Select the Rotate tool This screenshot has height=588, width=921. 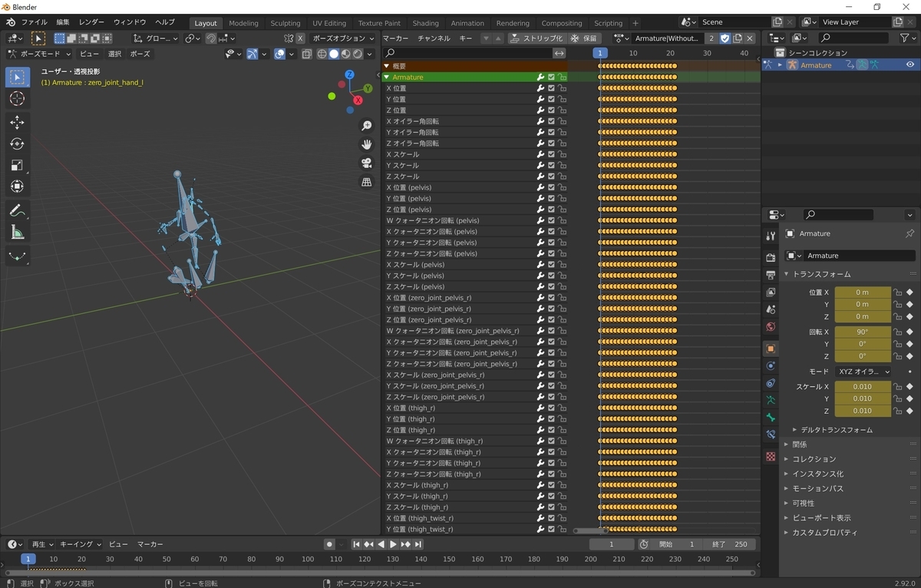17,144
